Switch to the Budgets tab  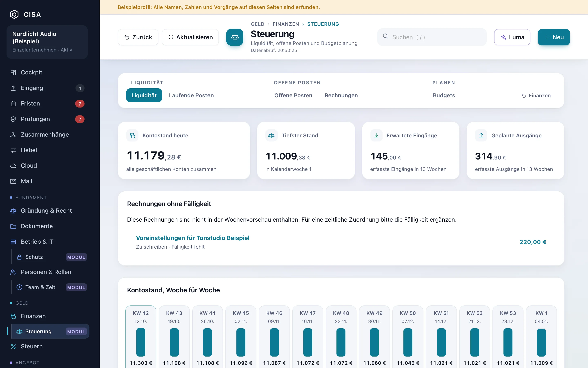444,95
